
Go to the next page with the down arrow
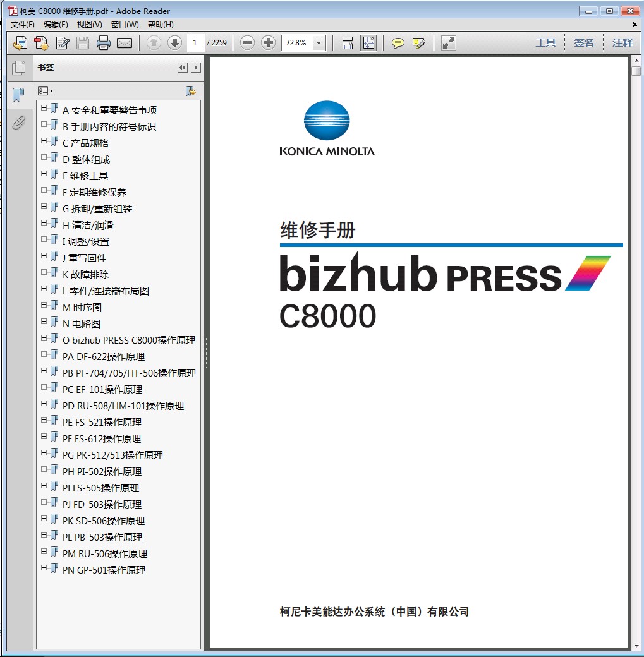tap(174, 43)
